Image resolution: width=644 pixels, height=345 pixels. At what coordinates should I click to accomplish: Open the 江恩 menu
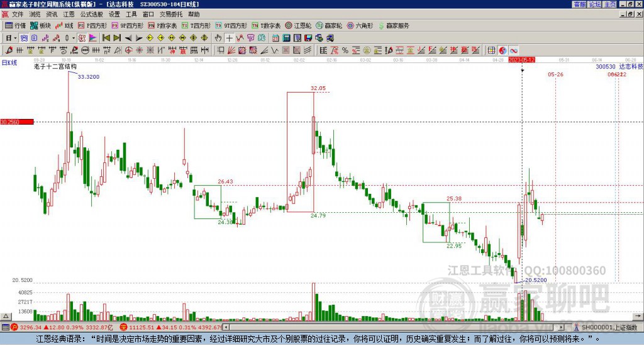point(69,14)
